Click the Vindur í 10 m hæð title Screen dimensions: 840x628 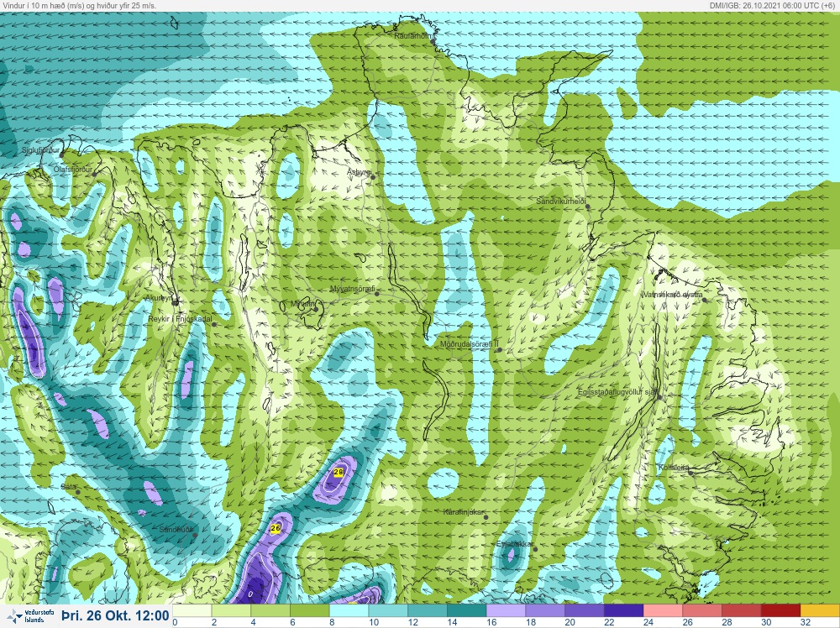[x=79, y=5]
